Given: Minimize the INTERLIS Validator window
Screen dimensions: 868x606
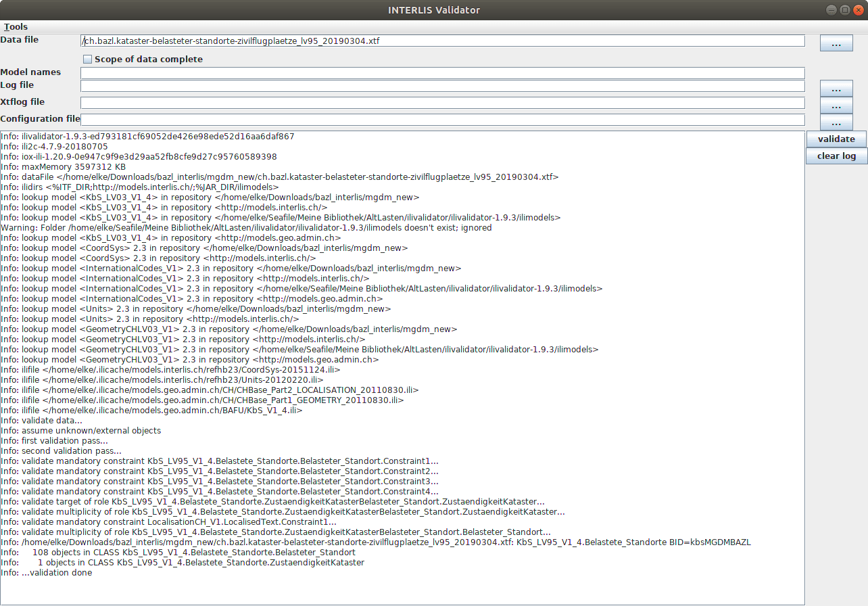Looking at the screenshot, I should click(x=830, y=10).
